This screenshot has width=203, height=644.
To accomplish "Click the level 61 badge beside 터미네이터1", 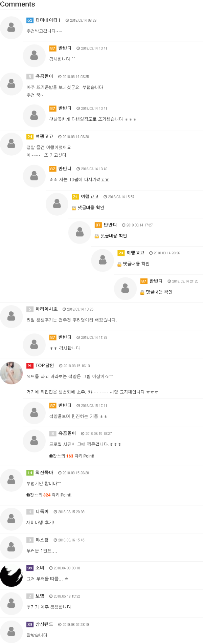I will [x=29, y=20].
